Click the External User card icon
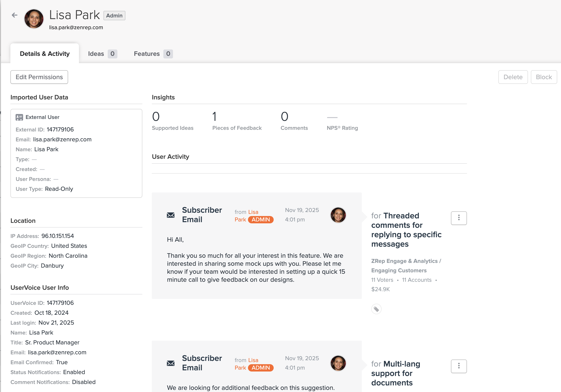The image size is (561, 392). 19,117
